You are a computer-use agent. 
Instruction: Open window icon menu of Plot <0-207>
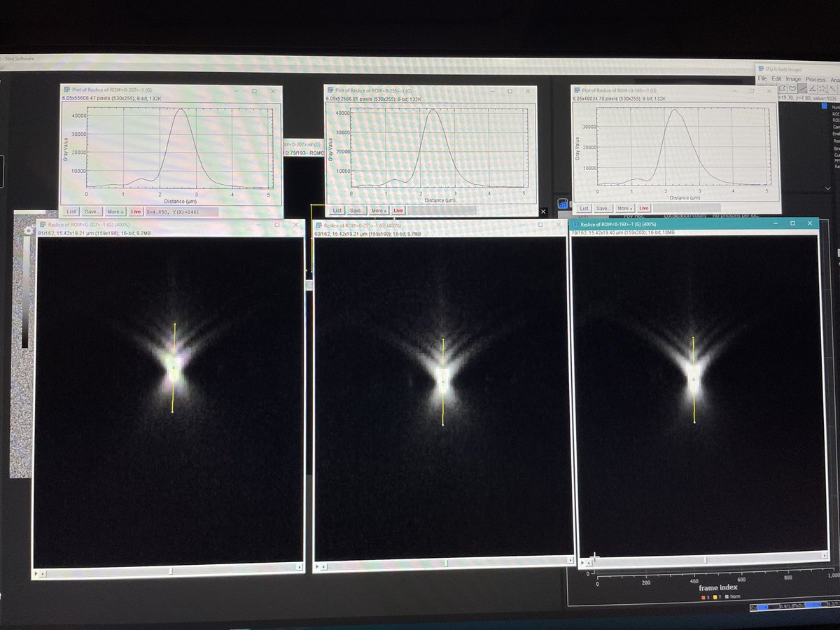point(66,90)
